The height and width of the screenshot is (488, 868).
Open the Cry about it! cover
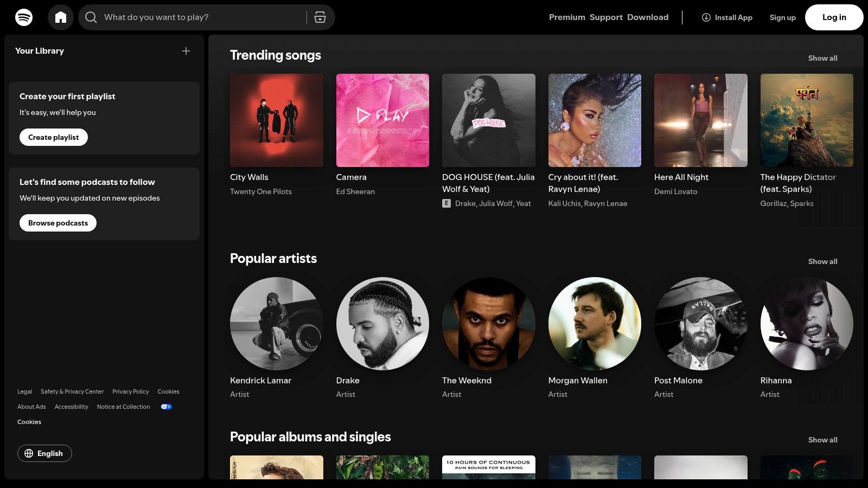[595, 120]
